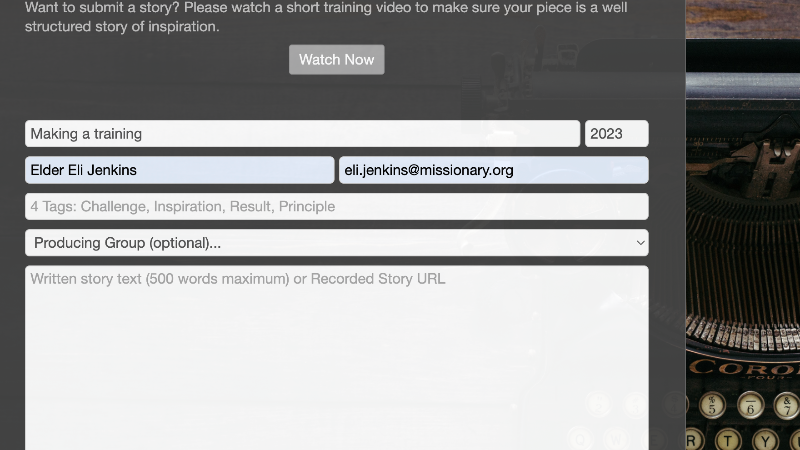Click the chevron arrow of Producing Group
Screen dimensions: 800x450
coord(640,243)
